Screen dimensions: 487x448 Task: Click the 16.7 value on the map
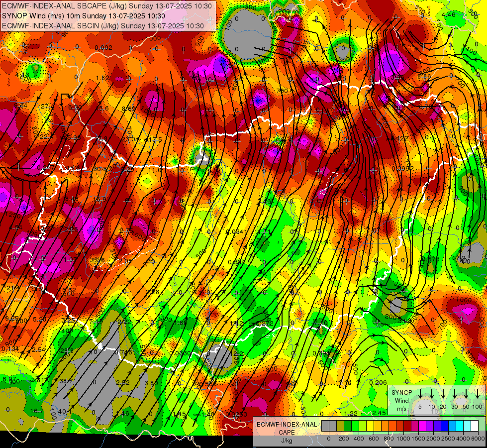[37, 411]
